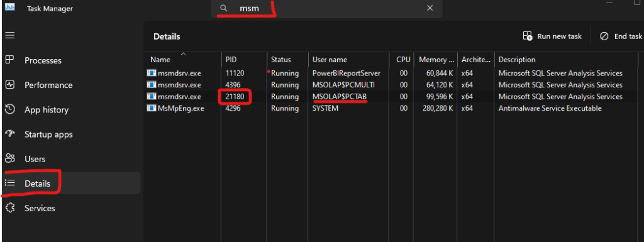Click memory value 99,596 K
This screenshot has height=242, width=644.
[440, 97]
